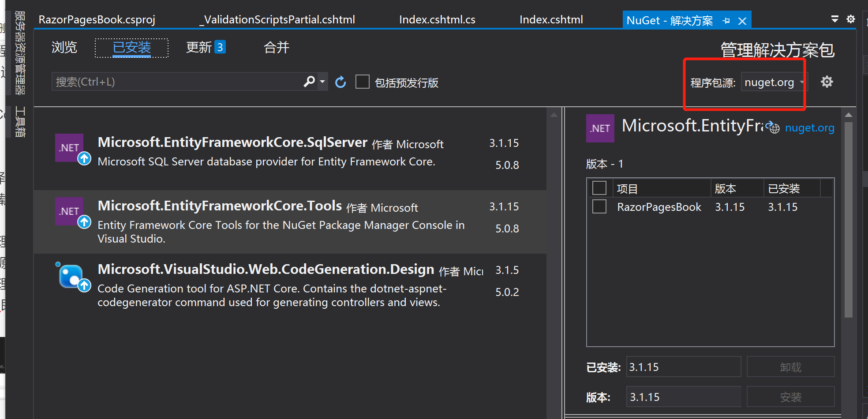The image size is (868, 419).
Task: Click the search magnifier icon
Action: (309, 82)
